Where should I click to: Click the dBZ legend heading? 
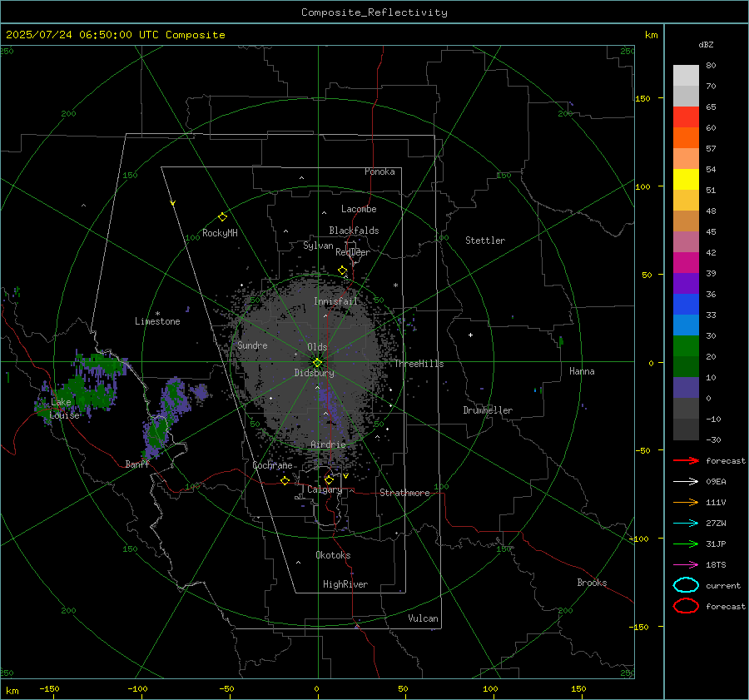(706, 44)
